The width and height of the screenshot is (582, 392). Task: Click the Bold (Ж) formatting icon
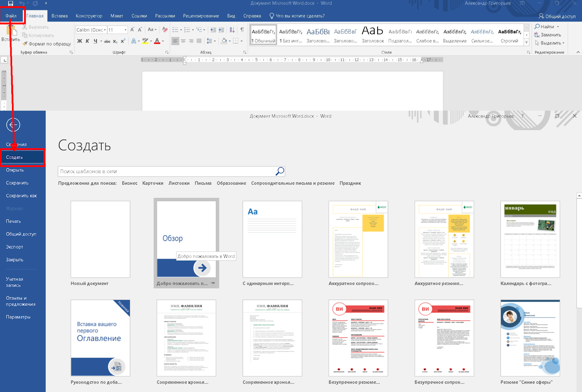(x=79, y=41)
